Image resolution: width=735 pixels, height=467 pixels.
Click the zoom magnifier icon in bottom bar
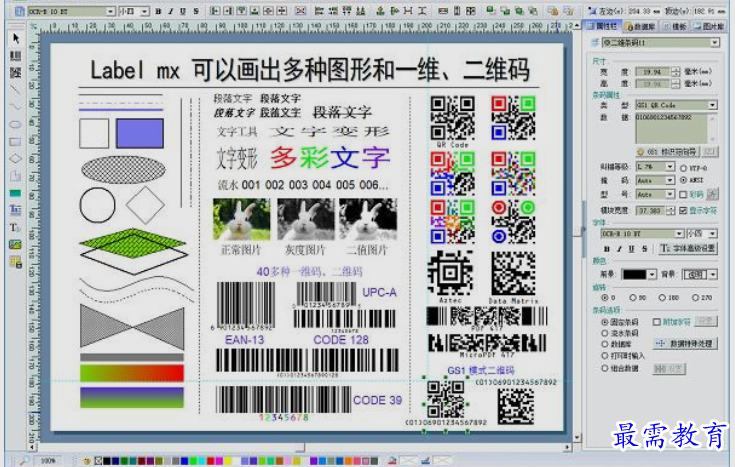click(24, 460)
